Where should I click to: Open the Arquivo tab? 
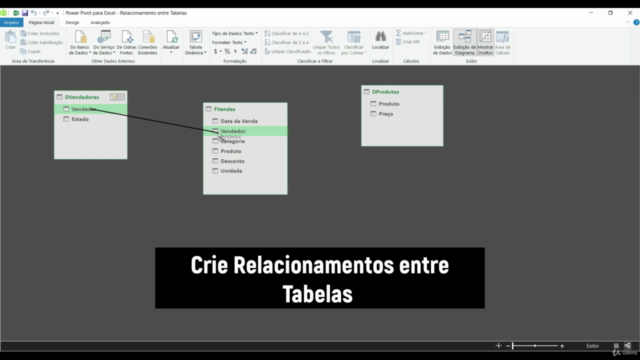(x=11, y=22)
